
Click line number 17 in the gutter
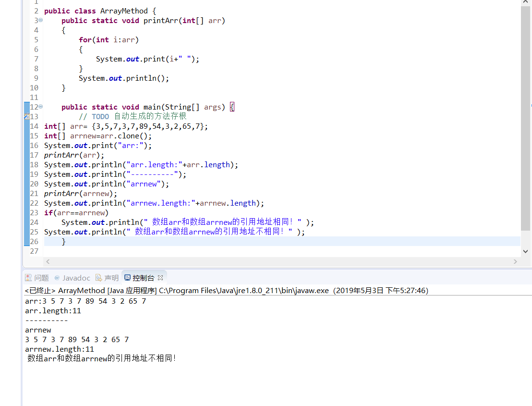(34, 155)
